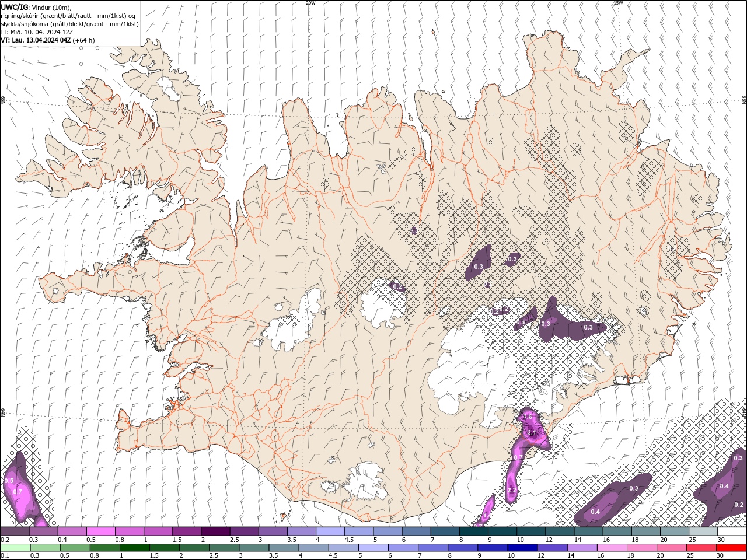
Task: Click the '0.5' value on the southwest purple patch
Action: (x=9, y=481)
